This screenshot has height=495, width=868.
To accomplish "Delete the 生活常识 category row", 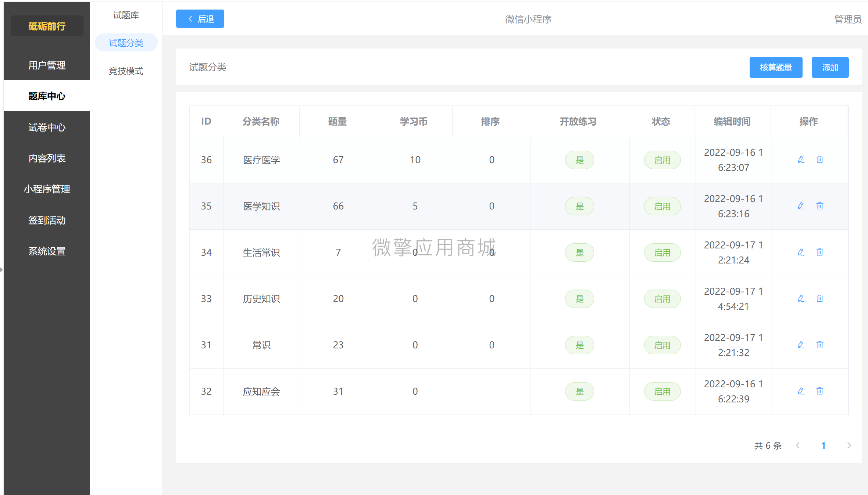I will pos(819,252).
